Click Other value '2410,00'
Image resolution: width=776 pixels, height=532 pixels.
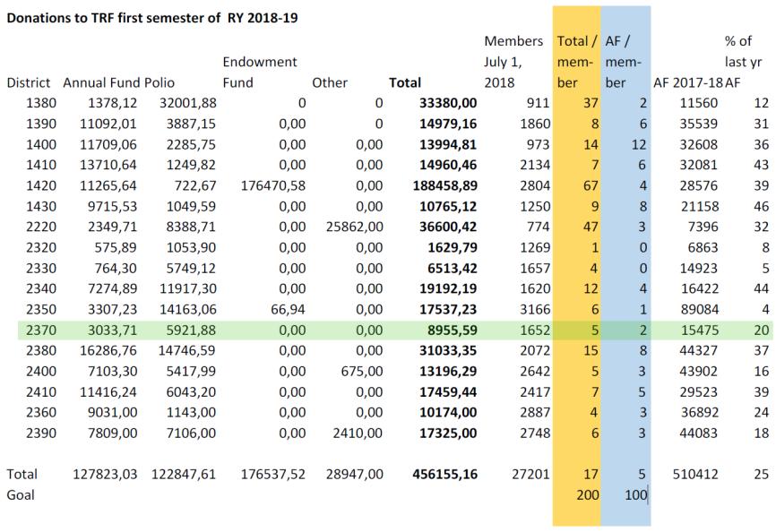[358, 433]
